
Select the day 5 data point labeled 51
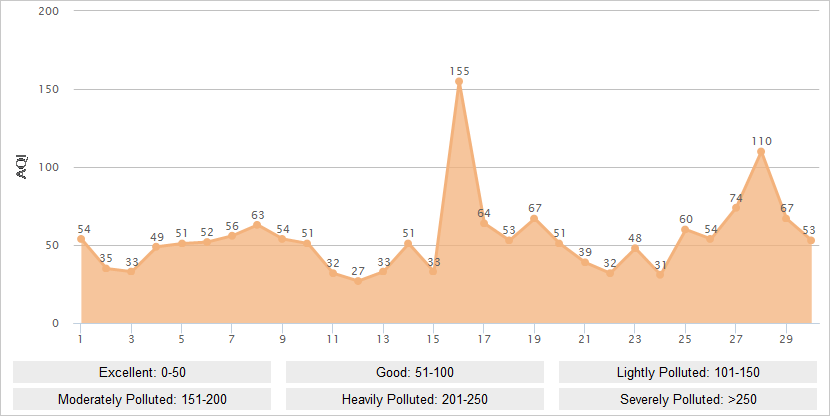tap(182, 243)
